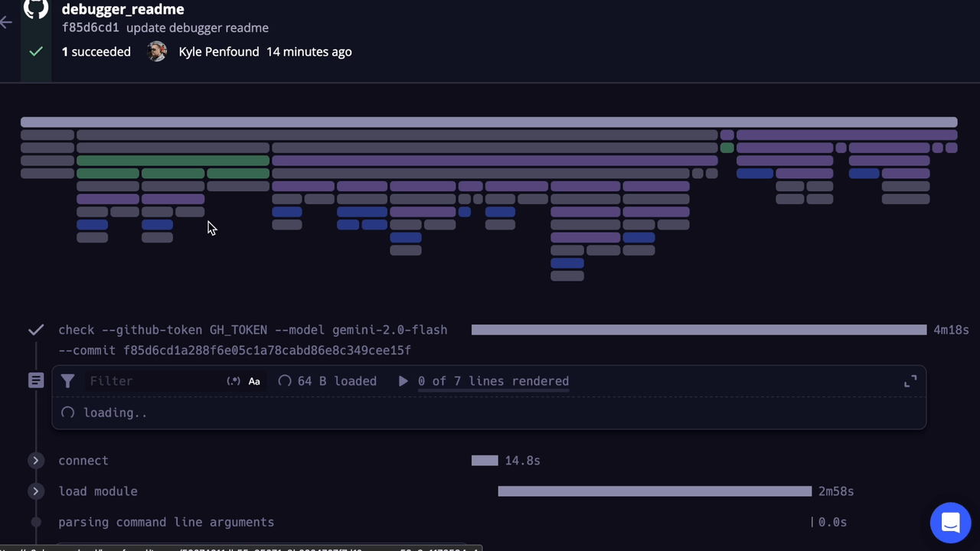This screenshot has height=551, width=980.
Task: Click the 14 minutes ago timestamp
Action: 309,51
